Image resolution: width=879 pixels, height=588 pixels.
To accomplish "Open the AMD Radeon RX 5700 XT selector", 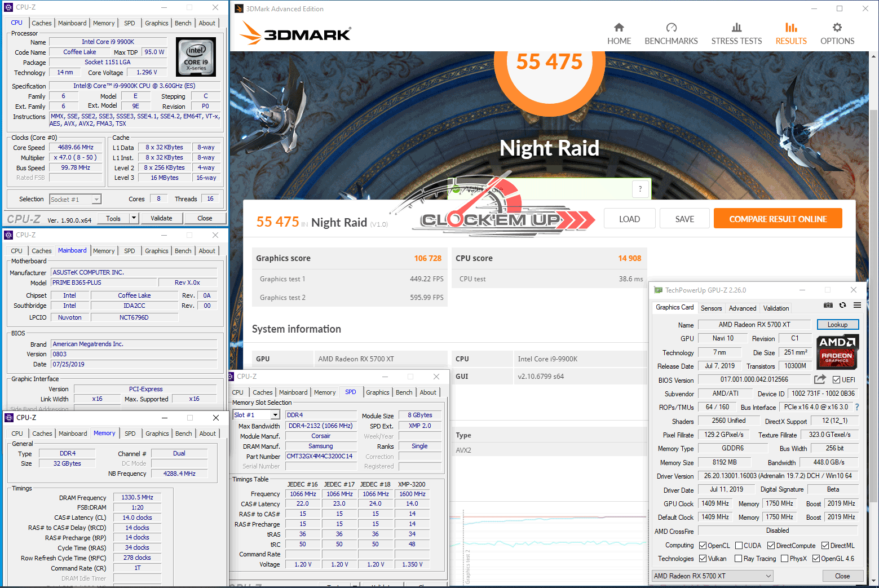I will pyautogui.click(x=713, y=576).
